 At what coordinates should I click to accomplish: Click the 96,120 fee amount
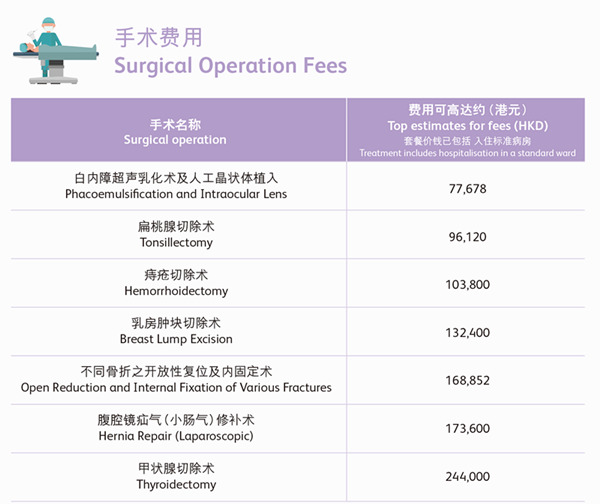(x=469, y=236)
